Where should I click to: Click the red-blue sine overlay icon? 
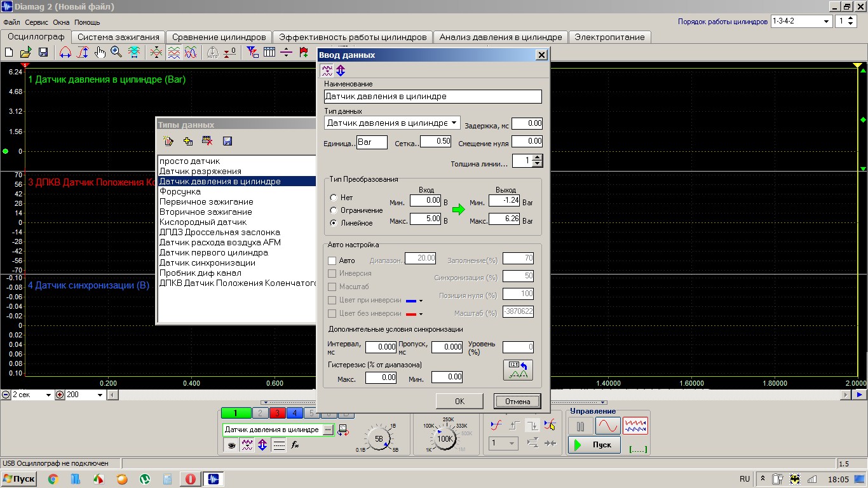[x=191, y=52]
